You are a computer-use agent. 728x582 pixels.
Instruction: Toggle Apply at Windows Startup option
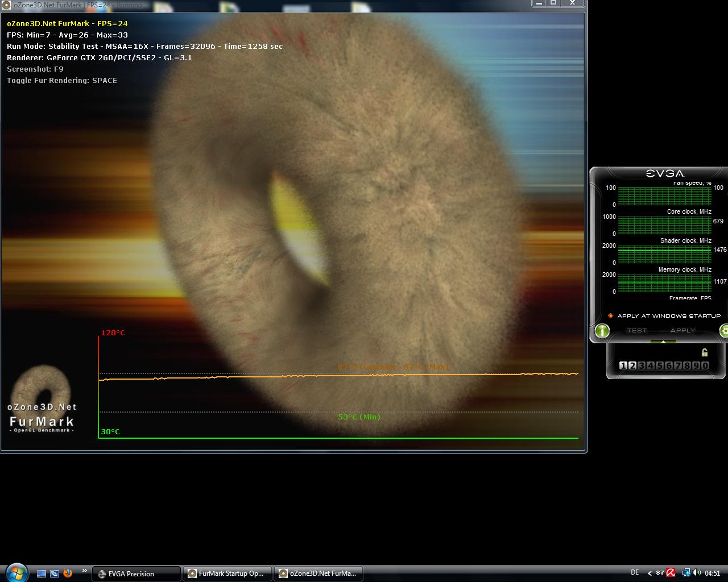[664, 315]
